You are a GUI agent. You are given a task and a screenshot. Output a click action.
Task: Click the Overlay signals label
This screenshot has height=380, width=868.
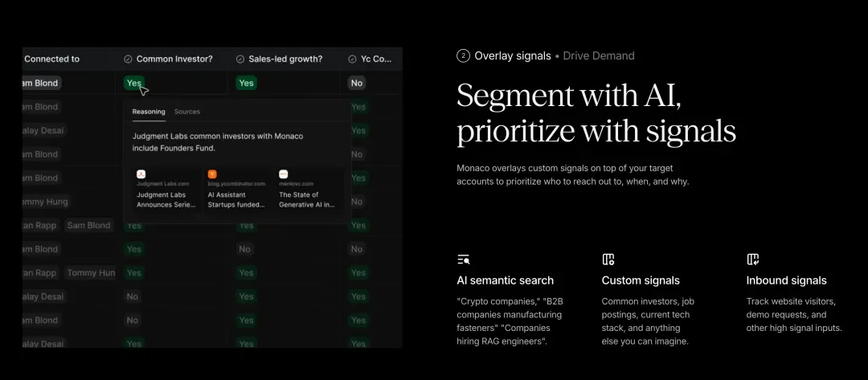(x=513, y=56)
